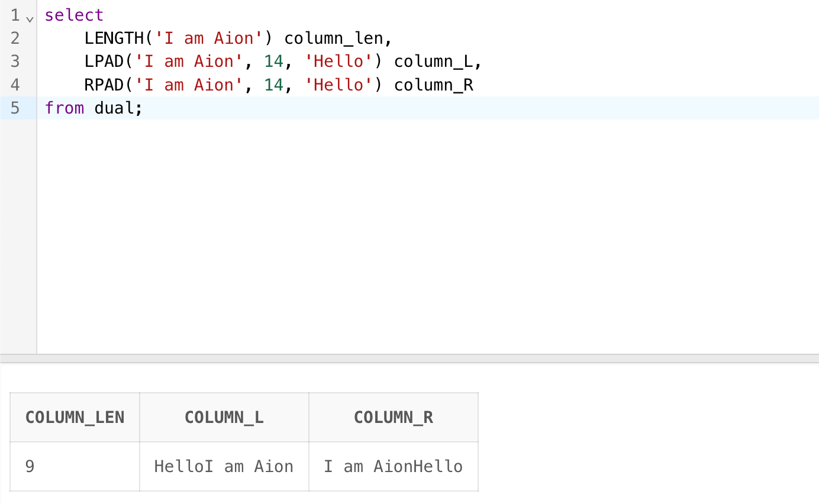This screenshot has width=819, height=504.
Task: Click the LPAD function name
Action: pos(104,62)
